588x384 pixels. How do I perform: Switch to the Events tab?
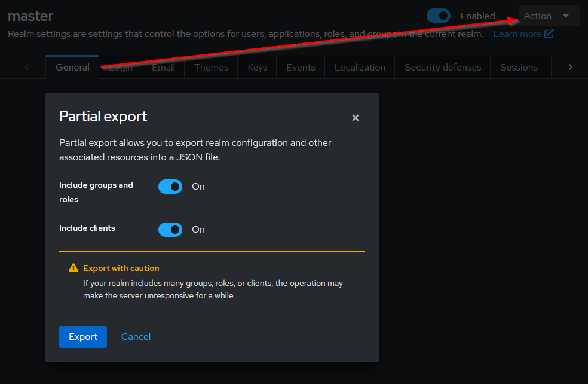(301, 67)
